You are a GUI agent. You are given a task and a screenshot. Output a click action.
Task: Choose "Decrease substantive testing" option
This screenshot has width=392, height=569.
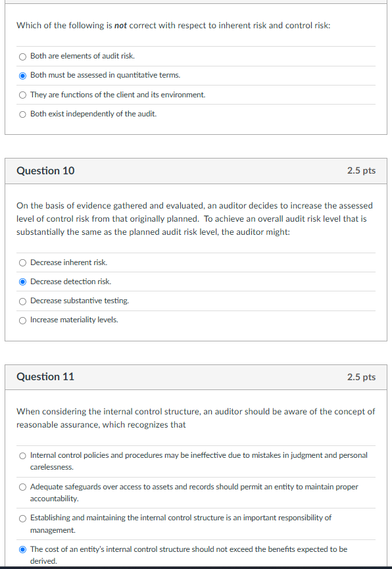[22, 301]
